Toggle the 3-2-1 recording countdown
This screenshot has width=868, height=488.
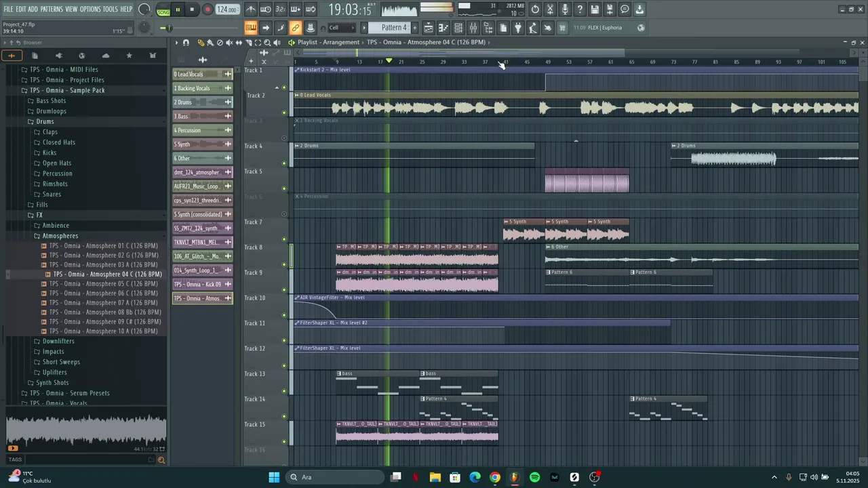point(281,9)
